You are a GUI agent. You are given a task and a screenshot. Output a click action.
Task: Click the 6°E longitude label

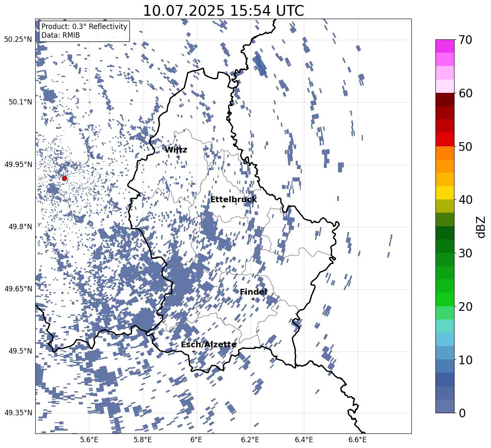pyautogui.click(x=196, y=440)
